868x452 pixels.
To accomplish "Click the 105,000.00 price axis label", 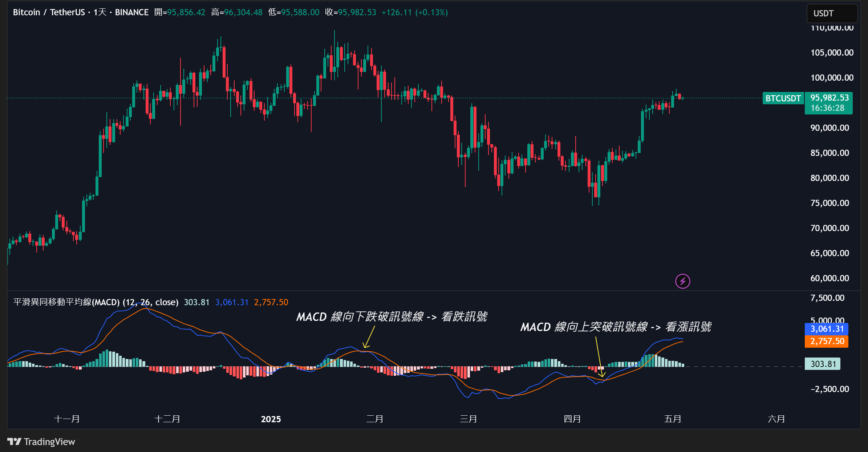I will [x=832, y=53].
